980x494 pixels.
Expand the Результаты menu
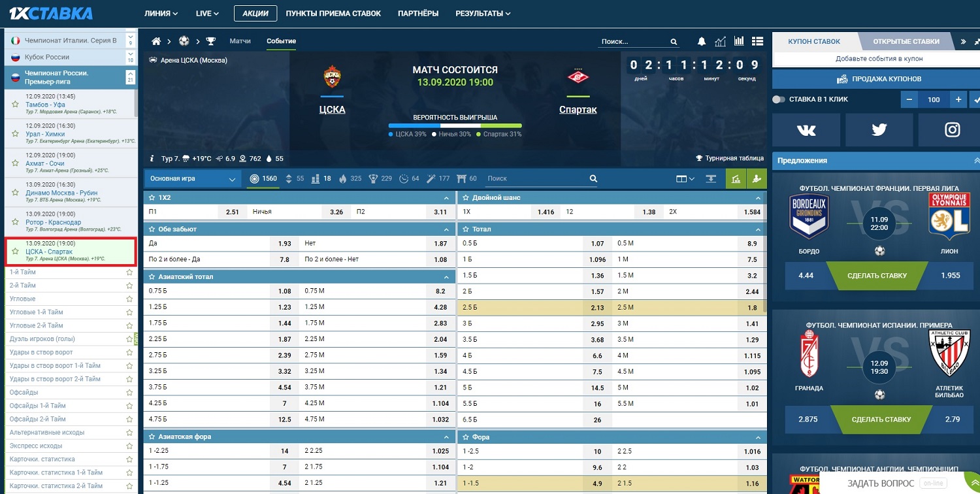click(483, 13)
